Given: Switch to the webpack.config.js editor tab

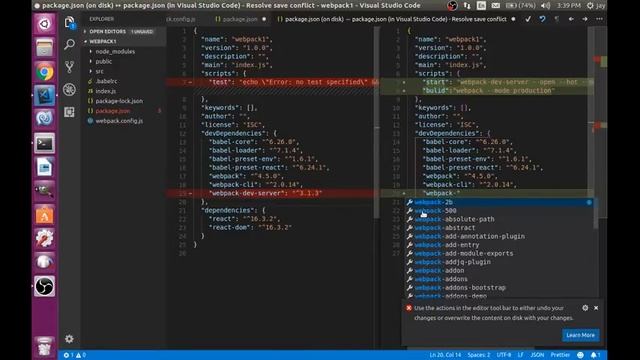Looking at the screenshot, I should [x=181, y=19].
